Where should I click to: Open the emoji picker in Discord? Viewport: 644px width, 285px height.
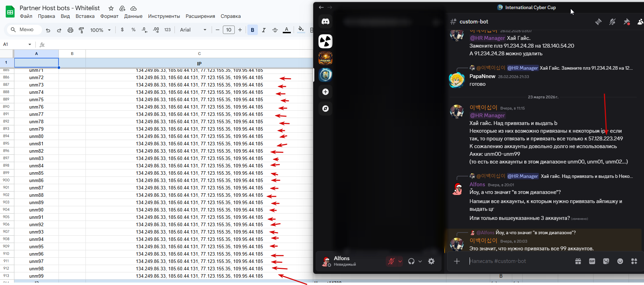pyautogui.click(x=620, y=261)
